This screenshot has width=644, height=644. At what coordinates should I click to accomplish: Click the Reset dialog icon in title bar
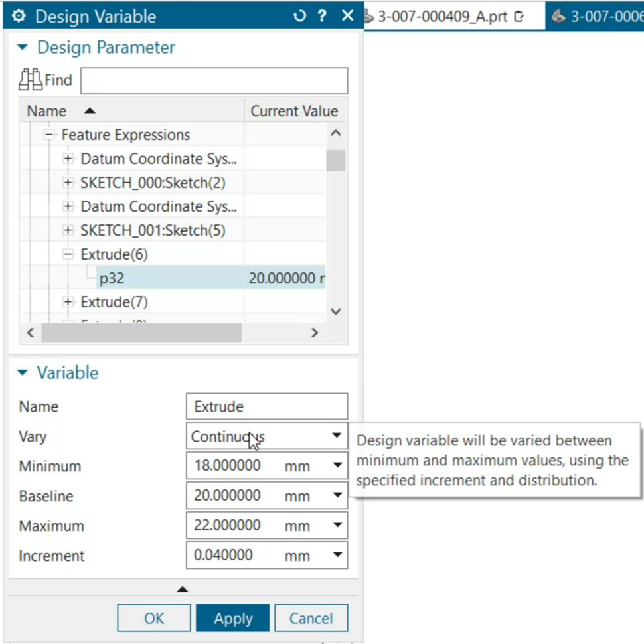click(x=299, y=16)
